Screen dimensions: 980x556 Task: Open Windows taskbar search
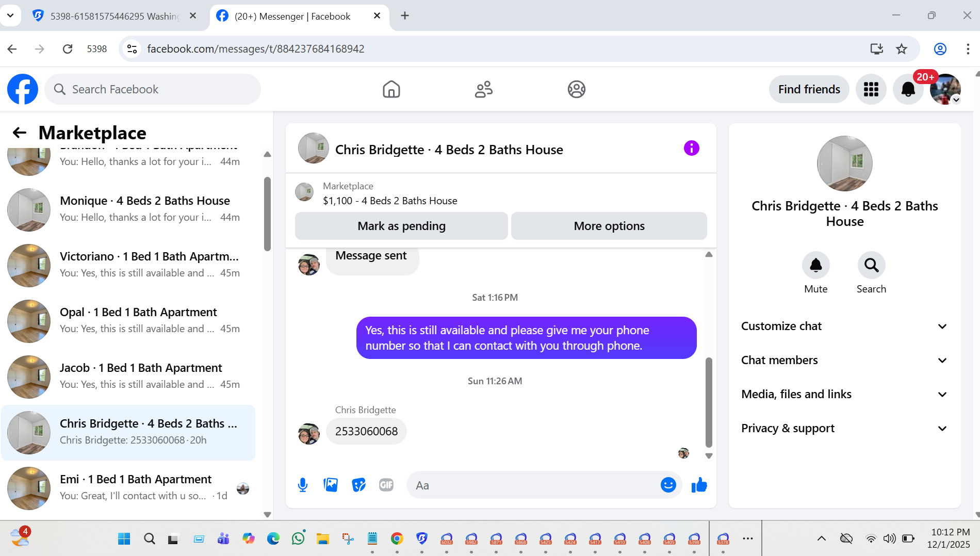[149, 538]
